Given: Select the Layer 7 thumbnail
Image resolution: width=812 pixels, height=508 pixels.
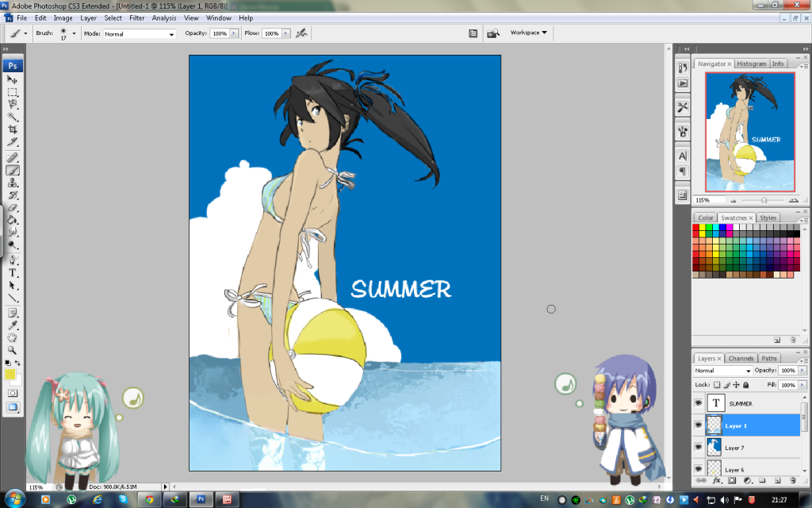Looking at the screenshot, I should [714, 448].
